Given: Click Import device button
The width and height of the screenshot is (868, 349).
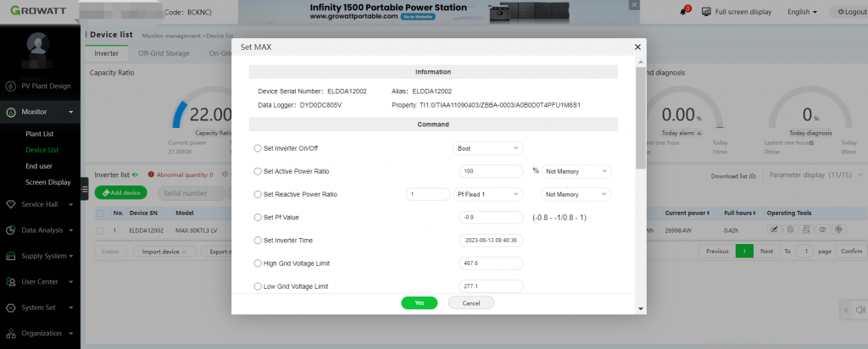Looking at the screenshot, I should [164, 252].
